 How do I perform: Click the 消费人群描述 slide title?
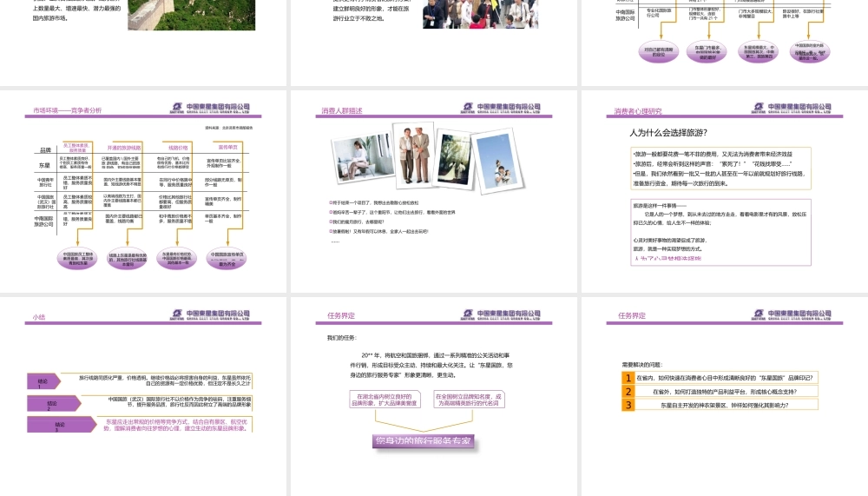click(341, 111)
